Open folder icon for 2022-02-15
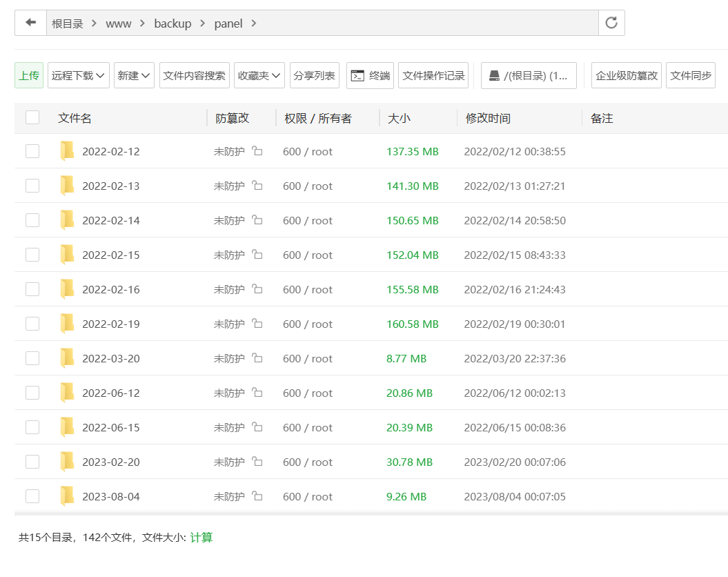Viewport: 728px width, 577px height. click(x=67, y=255)
